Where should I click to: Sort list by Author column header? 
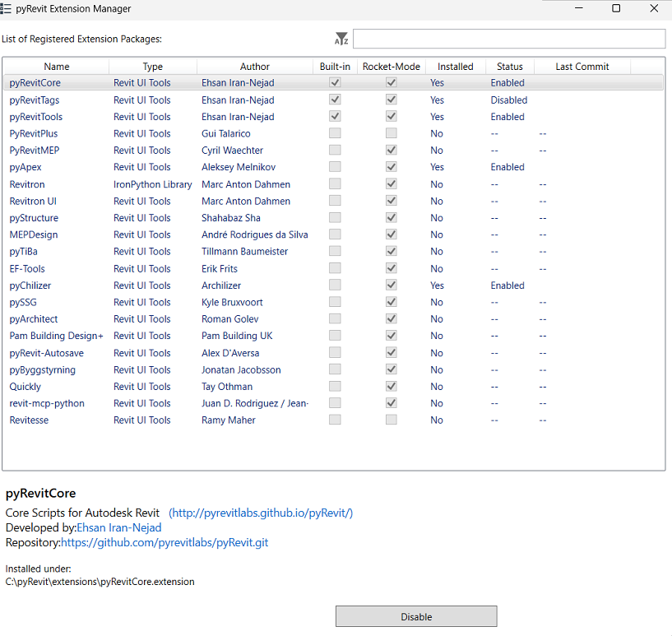254,67
